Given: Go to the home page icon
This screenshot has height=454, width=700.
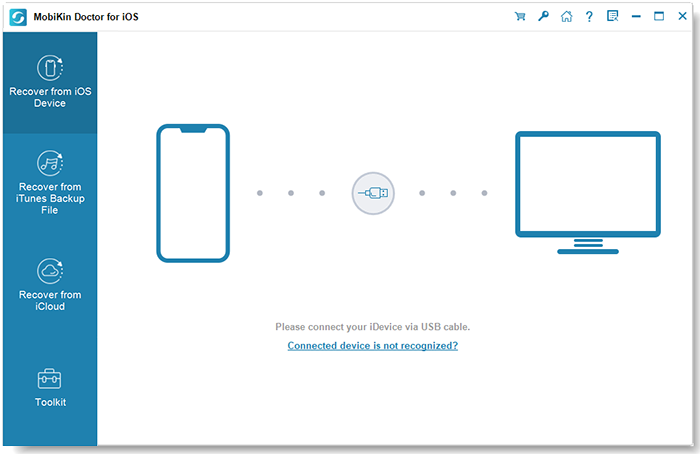Looking at the screenshot, I should pos(567,17).
